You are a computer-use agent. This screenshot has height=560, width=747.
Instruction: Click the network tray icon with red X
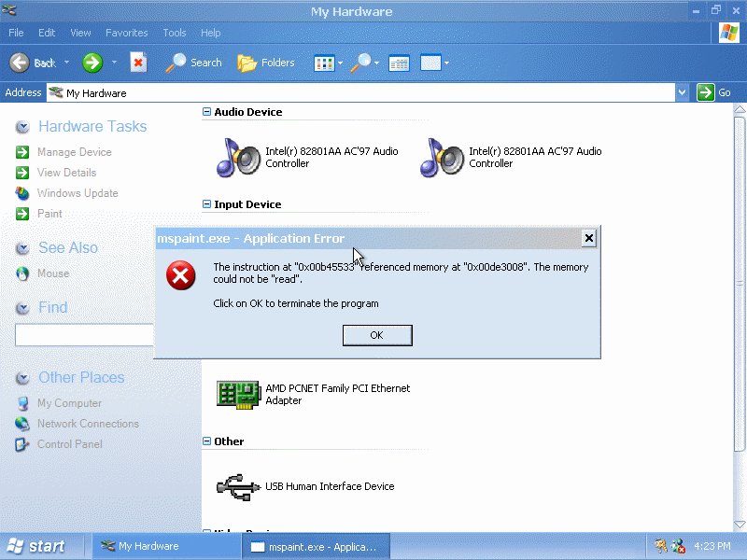[x=678, y=546]
